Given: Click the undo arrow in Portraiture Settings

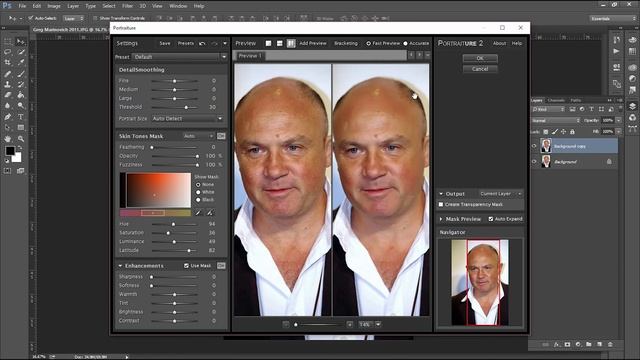Looking at the screenshot, I should (202, 43).
